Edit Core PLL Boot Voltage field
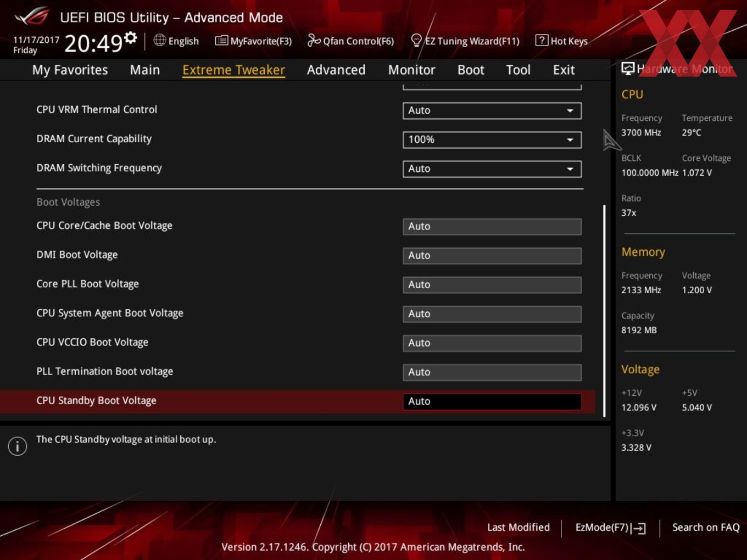This screenshot has width=747, height=560. 492,284
